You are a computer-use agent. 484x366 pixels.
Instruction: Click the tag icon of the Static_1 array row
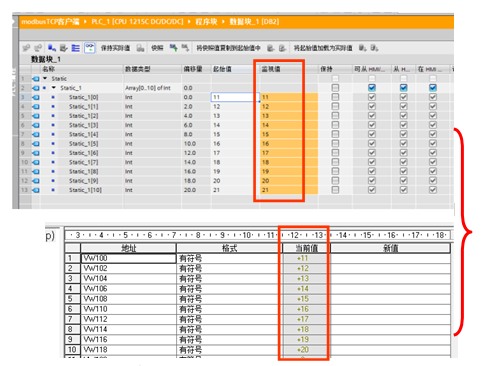[36, 88]
